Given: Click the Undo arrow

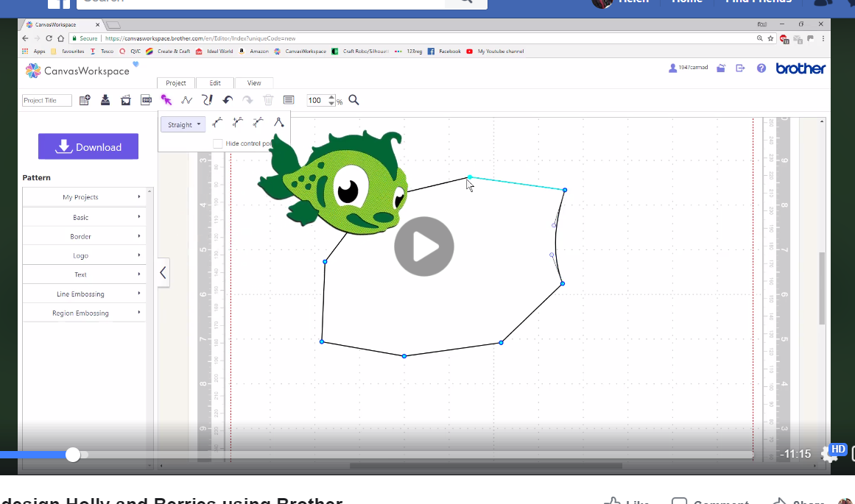Looking at the screenshot, I should 228,100.
